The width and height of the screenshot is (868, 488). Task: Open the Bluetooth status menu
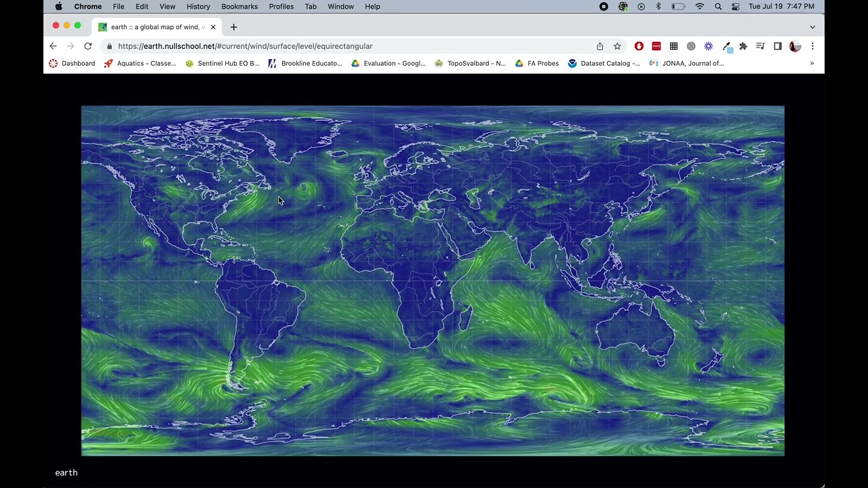tap(658, 6)
